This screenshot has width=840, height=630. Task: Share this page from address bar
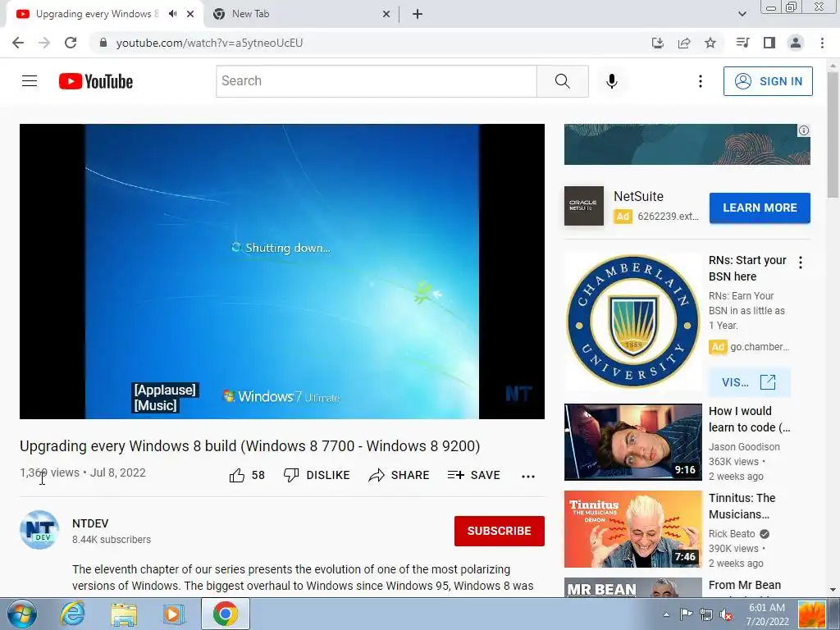tap(684, 43)
